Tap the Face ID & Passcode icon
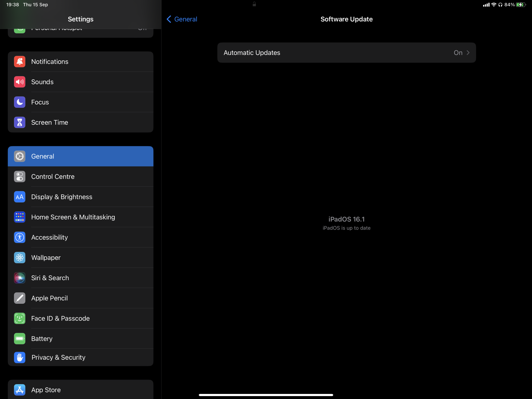532x399 pixels. click(20, 318)
